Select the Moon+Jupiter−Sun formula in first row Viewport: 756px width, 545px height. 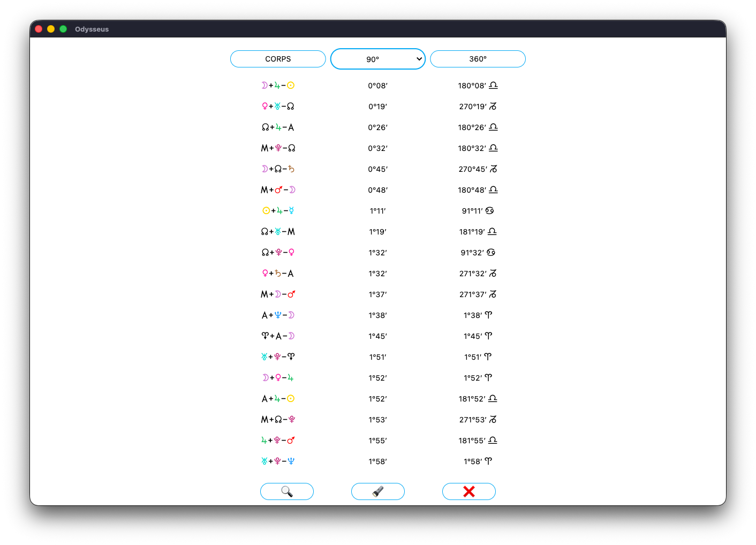coord(278,86)
